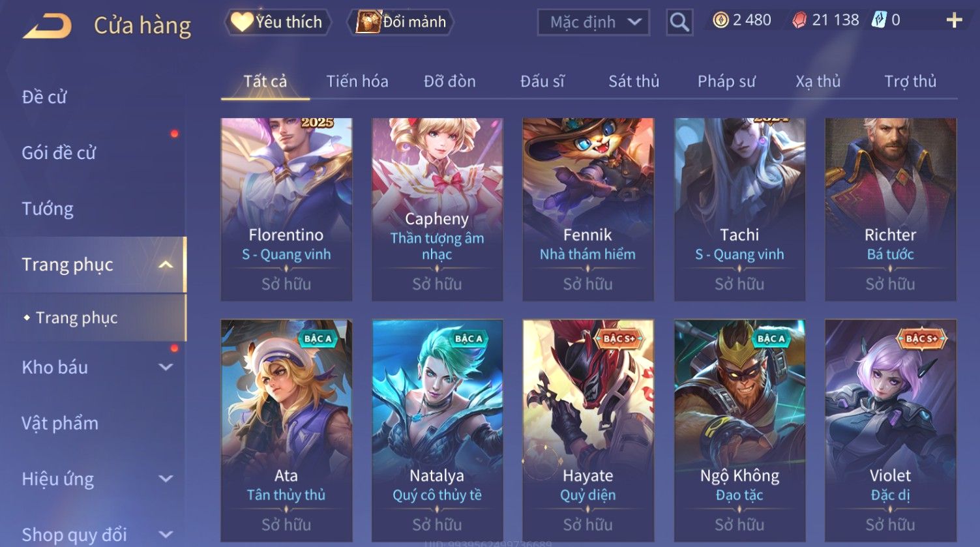
Task: Open the search magnifier icon
Action: (x=679, y=22)
